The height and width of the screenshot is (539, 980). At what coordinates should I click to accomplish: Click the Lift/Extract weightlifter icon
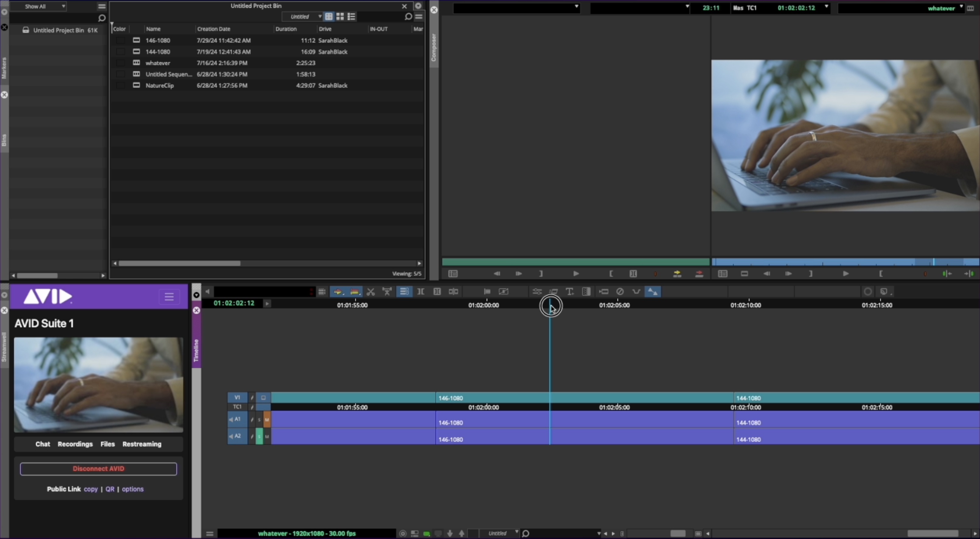click(387, 292)
